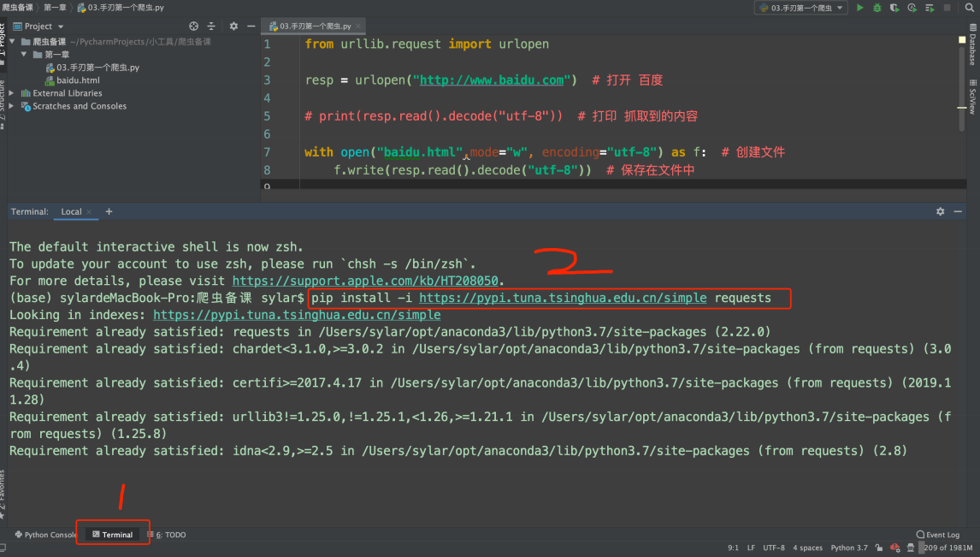Screen dimensions: 980x557
Task: Switch Python 3.7 interpreter in status bar
Action: [849, 548]
